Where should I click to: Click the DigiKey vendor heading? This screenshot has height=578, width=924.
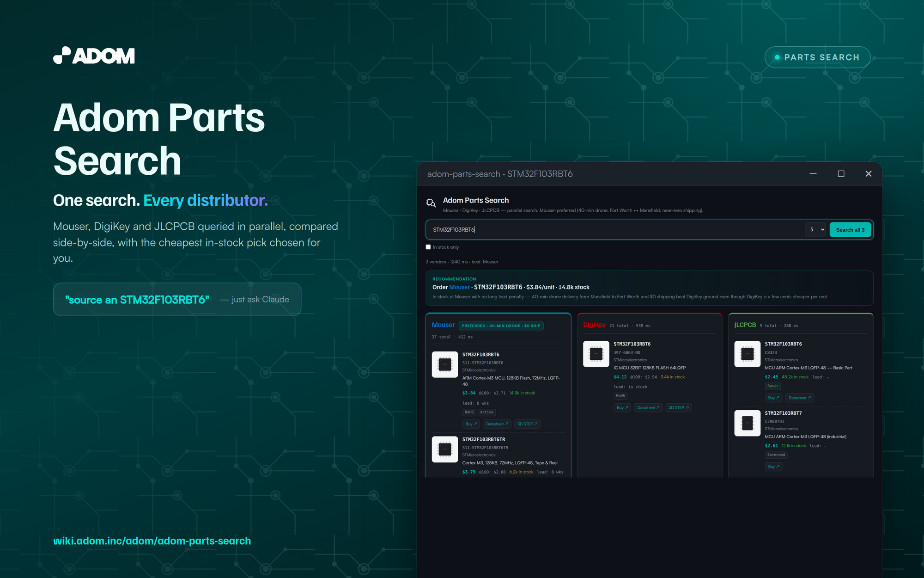pos(594,325)
